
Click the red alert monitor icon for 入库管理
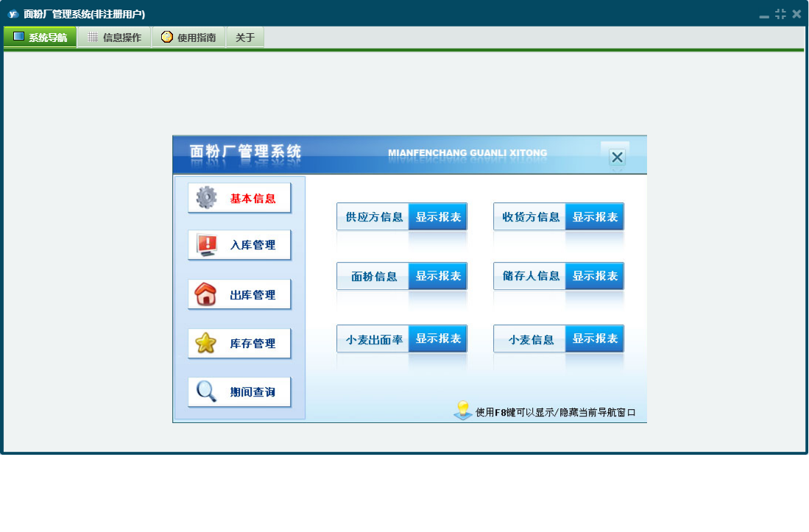pos(206,245)
